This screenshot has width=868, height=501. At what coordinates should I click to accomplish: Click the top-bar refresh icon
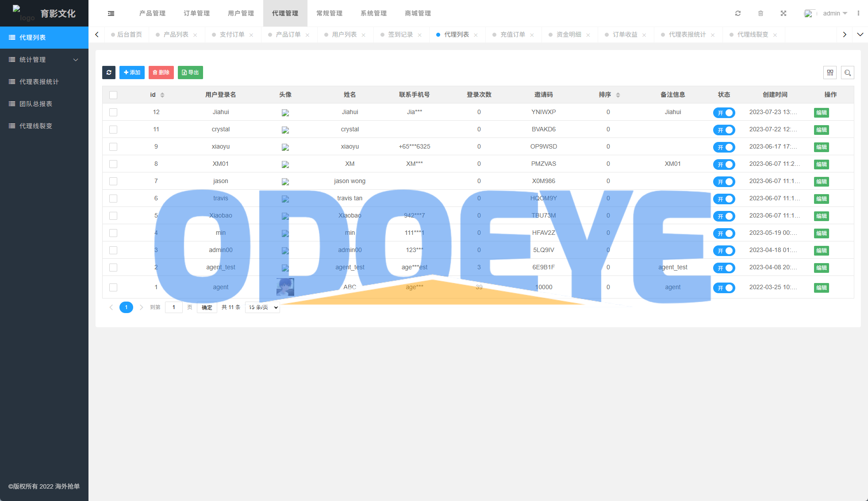tap(738, 13)
